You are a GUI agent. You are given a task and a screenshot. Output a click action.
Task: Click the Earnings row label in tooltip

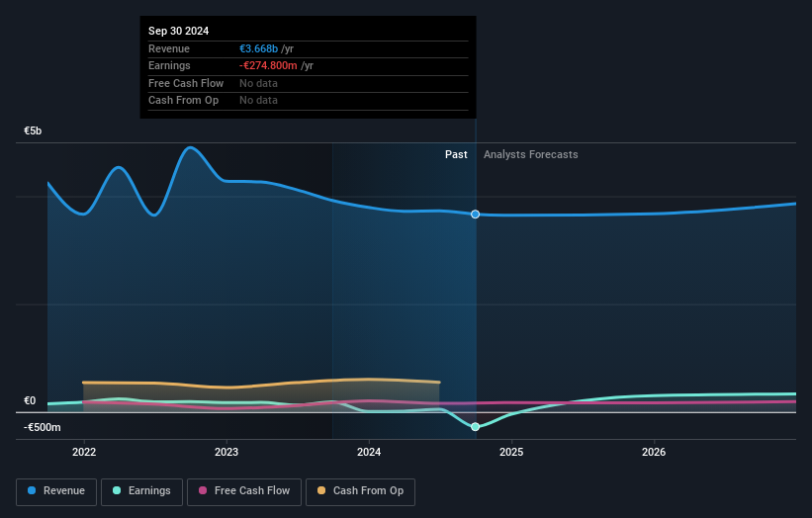coord(169,65)
